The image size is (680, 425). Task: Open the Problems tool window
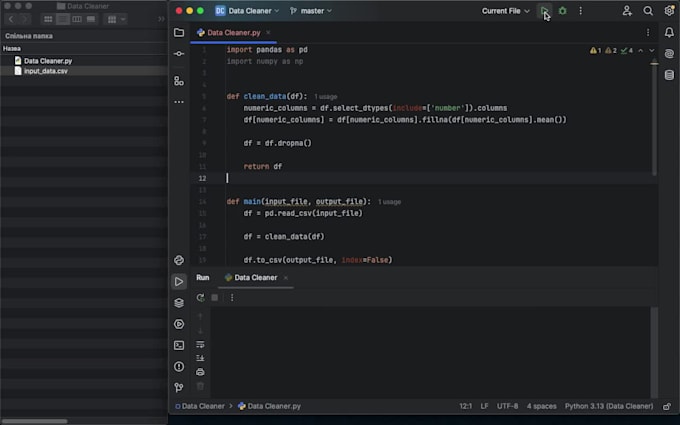tap(179, 366)
